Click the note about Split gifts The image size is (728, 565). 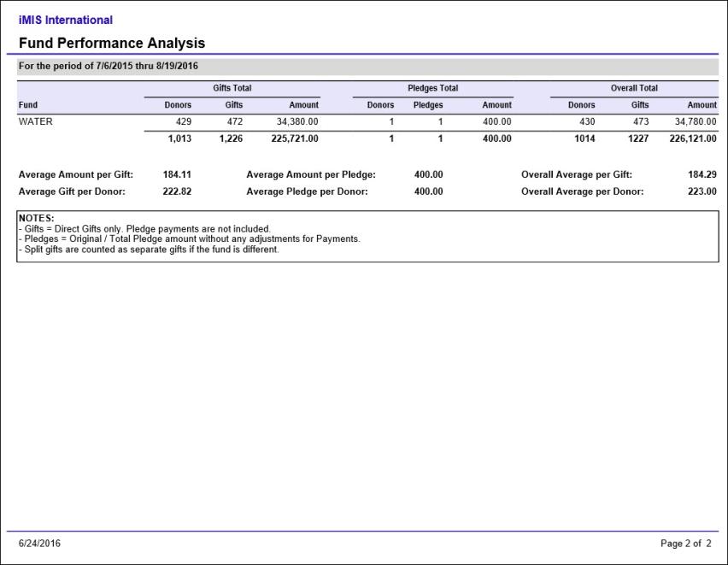[x=149, y=250]
